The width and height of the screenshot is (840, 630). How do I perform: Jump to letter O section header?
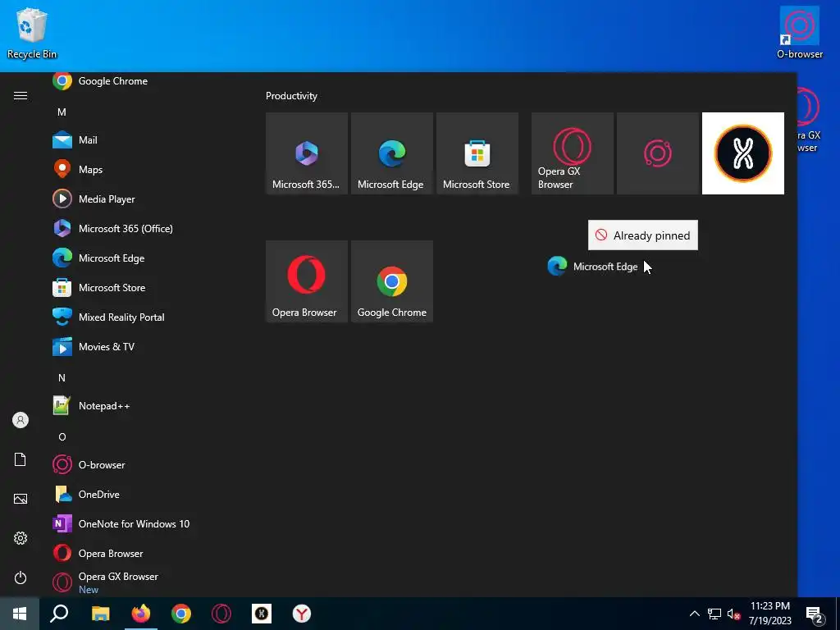click(62, 436)
